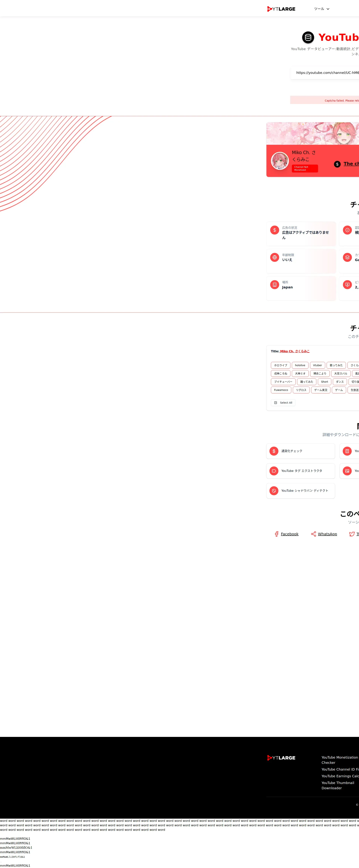Select the 大空スバル tag
The height and width of the screenshot is (868, 359).
click(341, 374)
